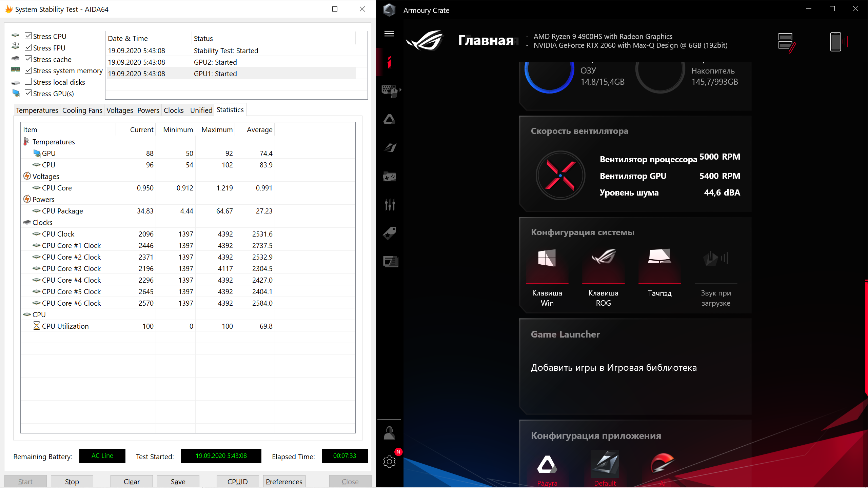Click 'Добавить игры в Игровая библиотека' link

tap(614, 368)
